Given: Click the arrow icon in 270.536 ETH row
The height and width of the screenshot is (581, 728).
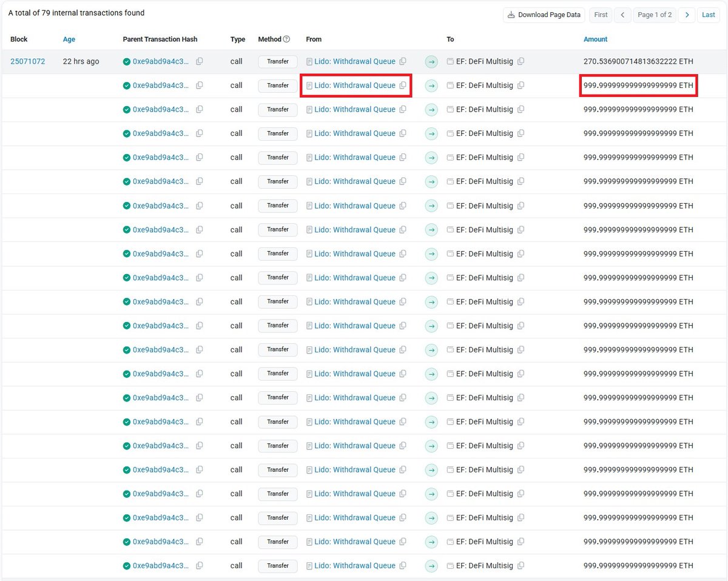Looking at the screenshot, I should pos(431,62).
